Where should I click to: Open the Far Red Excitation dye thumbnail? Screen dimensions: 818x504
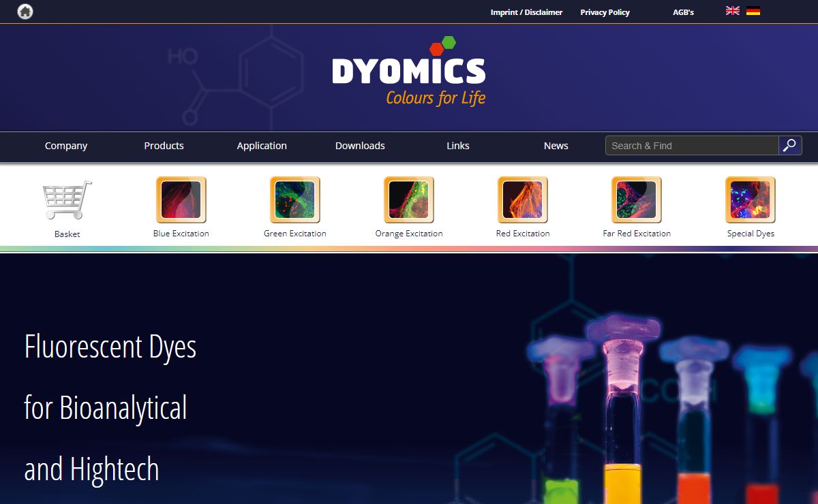[x=636, y=200]
